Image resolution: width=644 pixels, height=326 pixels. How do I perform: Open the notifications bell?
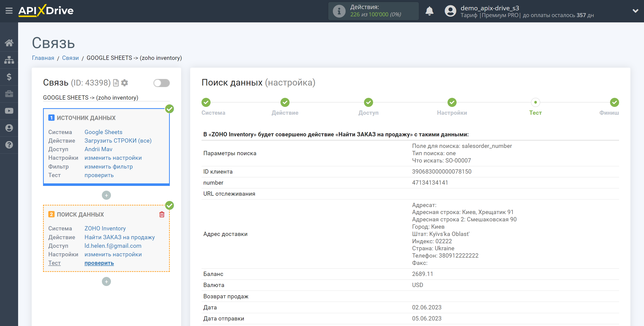click(429, 11)
